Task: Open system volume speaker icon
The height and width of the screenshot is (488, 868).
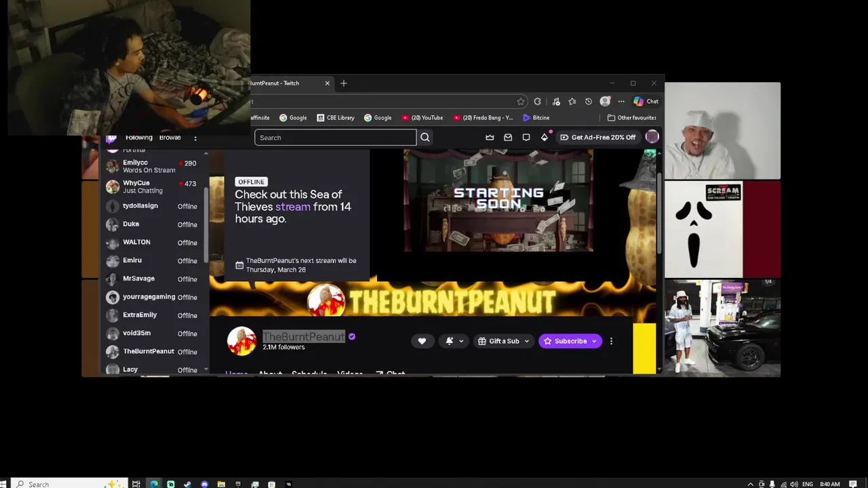Action: click(x=794, y=484)
